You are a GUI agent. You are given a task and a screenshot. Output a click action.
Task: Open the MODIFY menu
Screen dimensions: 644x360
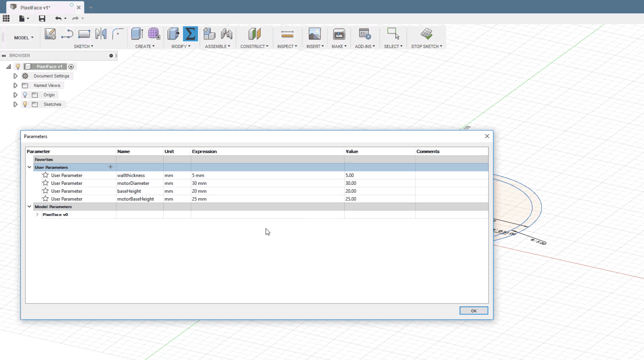181,46
